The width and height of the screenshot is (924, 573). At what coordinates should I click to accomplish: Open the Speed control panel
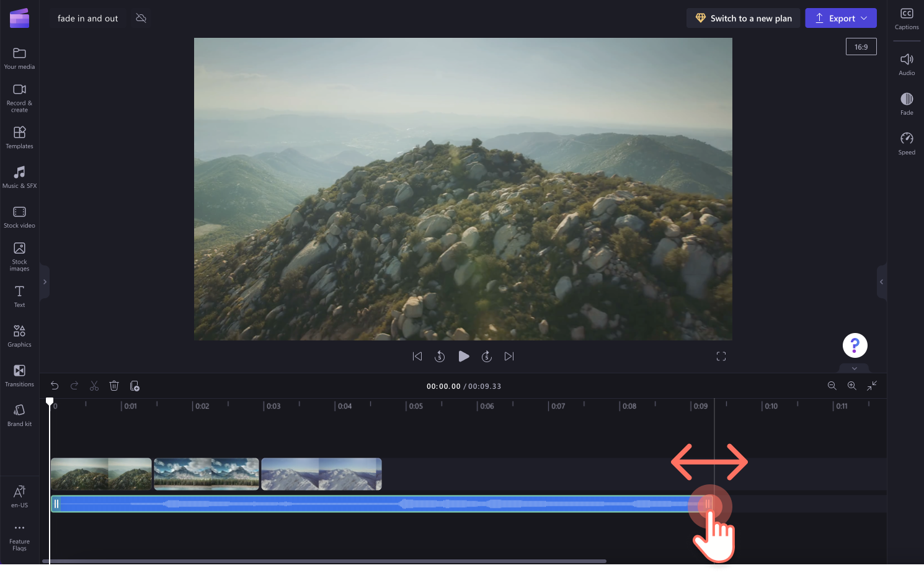(906, 142)
